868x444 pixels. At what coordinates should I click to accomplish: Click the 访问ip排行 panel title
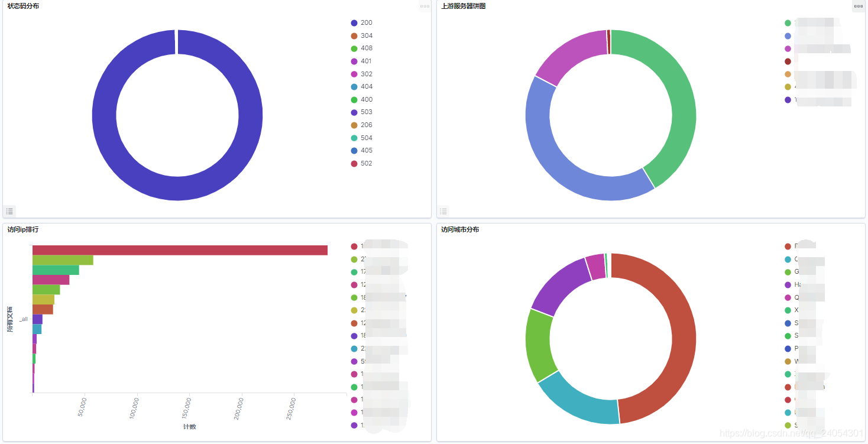pyautogui.click(x=23, y=229)
